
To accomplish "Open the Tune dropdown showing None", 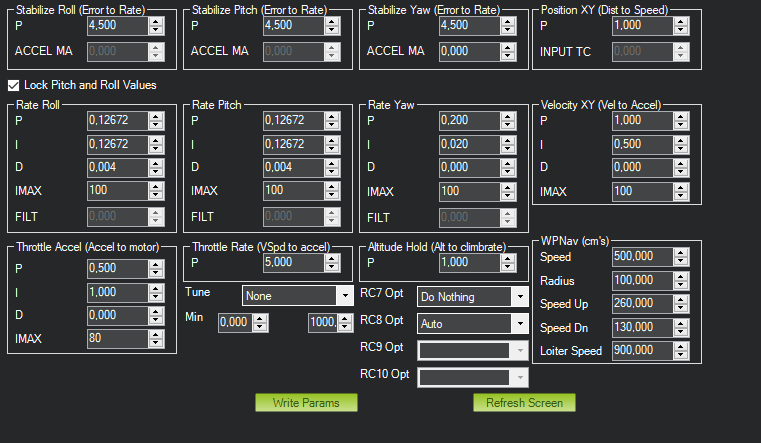I will coord(298,295).
